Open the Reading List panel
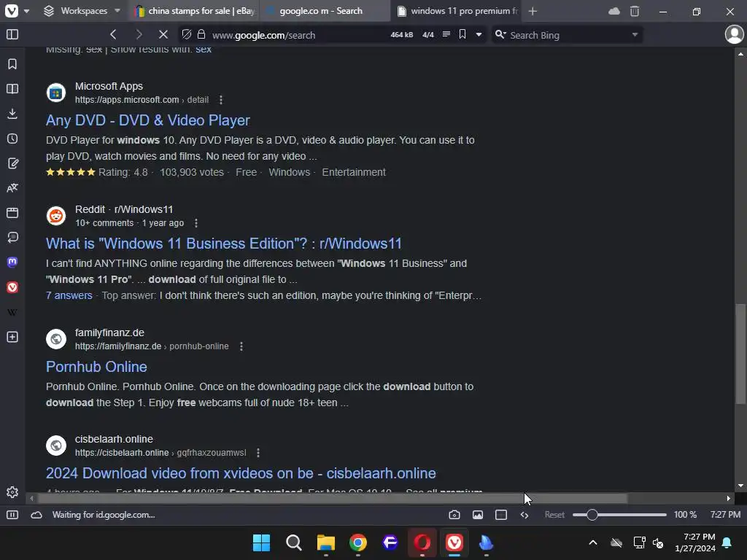 click(x=12, y=88)
